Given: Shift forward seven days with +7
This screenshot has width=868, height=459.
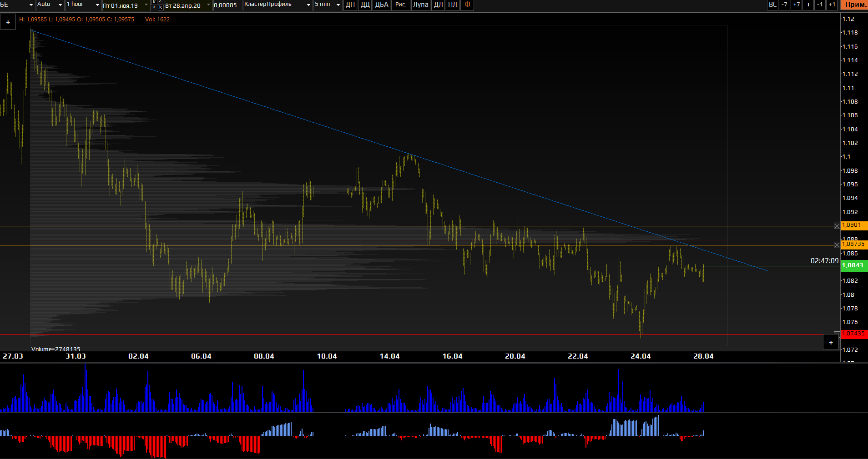Looking at the screenshot, I should click(x=797, y=5).
